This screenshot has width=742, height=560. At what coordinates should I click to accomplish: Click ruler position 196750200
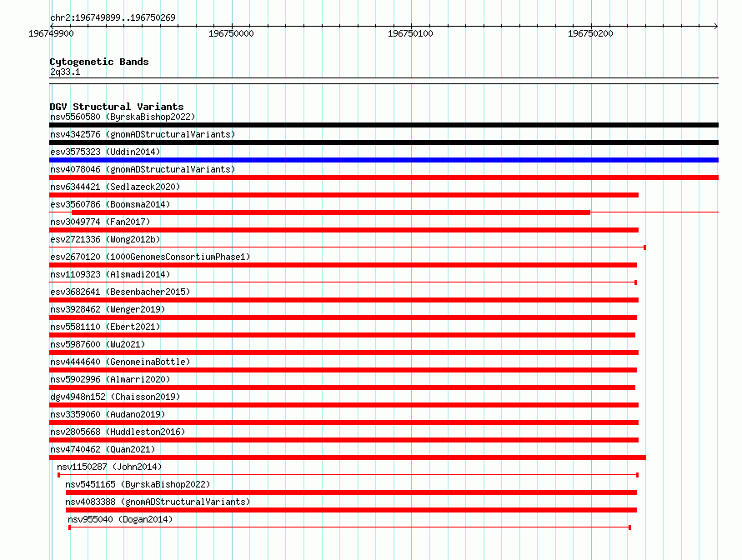(590, 33)
